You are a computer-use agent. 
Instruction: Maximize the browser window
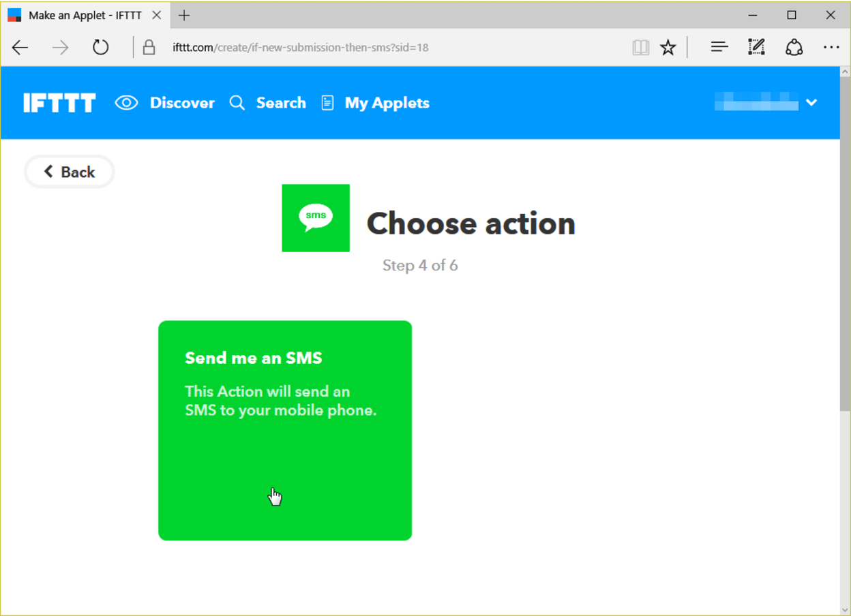click(x=792, y=15)
